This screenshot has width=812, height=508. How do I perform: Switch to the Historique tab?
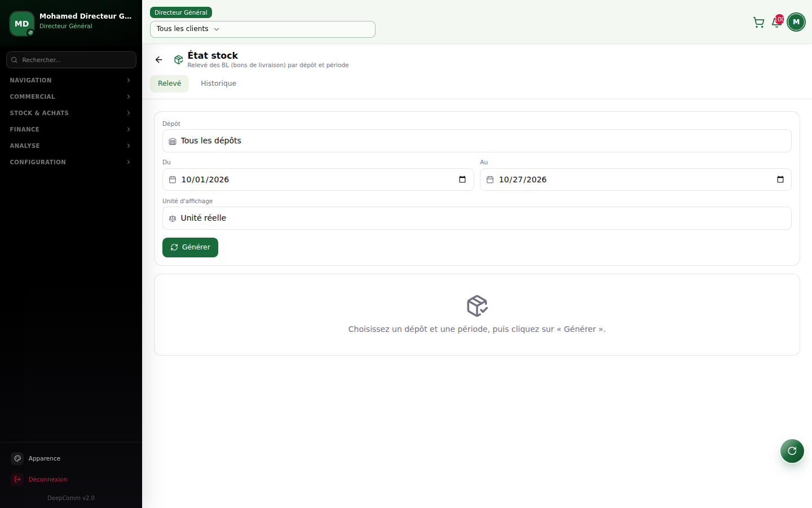[219, 84]
